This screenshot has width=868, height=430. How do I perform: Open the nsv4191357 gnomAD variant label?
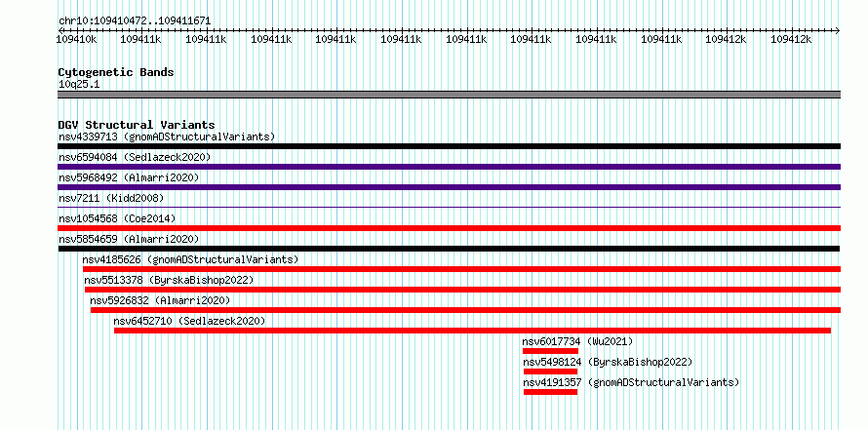point(631,382)
